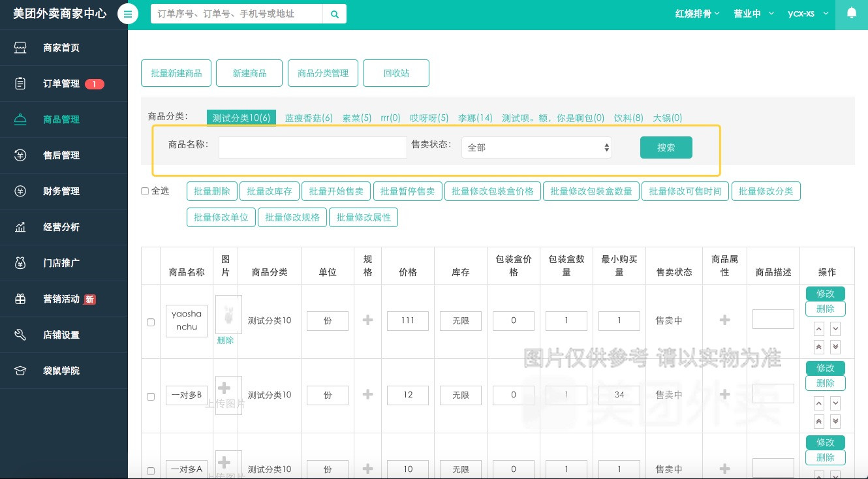Screen dimensions: 868x479
Task: Click 批量修改可售时间 button
Action: pyautogui.click(x=685, y=191)
